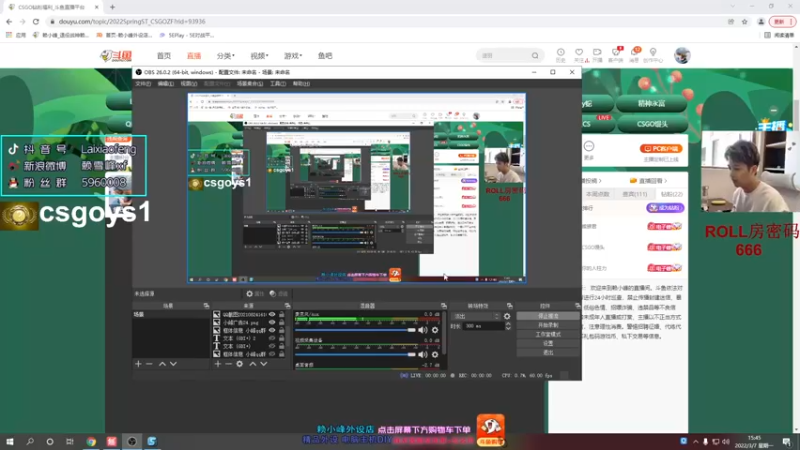
Task: Open OBS 视图 View menu
Action: (x=188, y=84)
